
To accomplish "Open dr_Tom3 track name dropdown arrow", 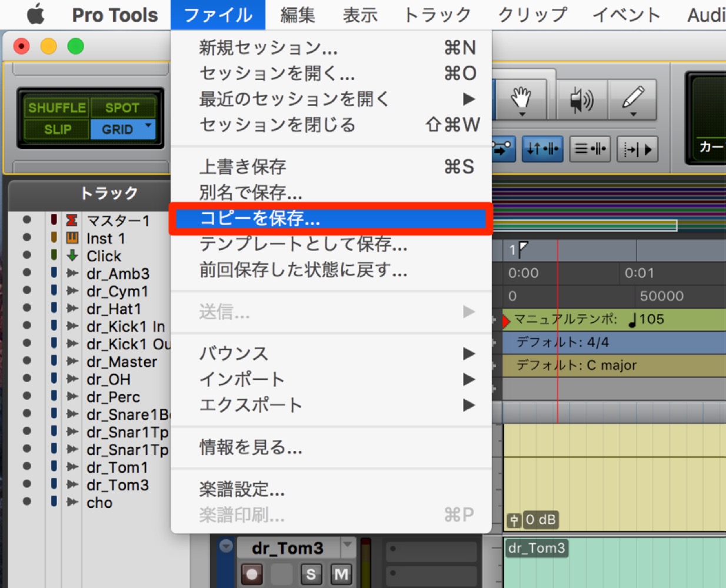I will [348, 546].
